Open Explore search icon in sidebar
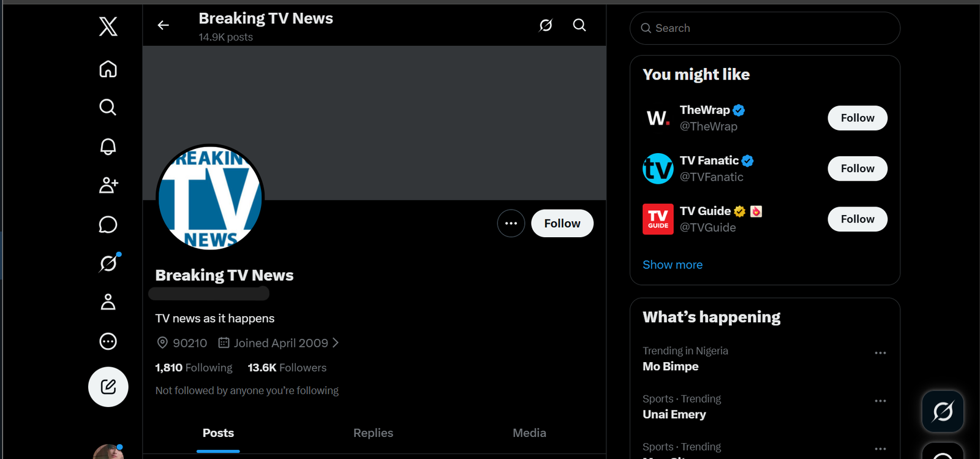Image resolution: width=980 pixels, height=459 pixels. 108,107
